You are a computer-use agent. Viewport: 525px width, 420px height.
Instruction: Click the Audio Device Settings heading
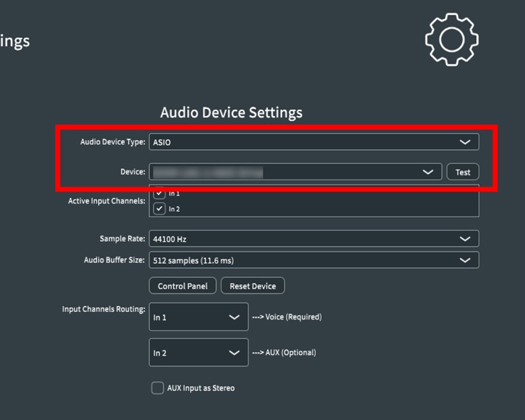coord(231,112)
